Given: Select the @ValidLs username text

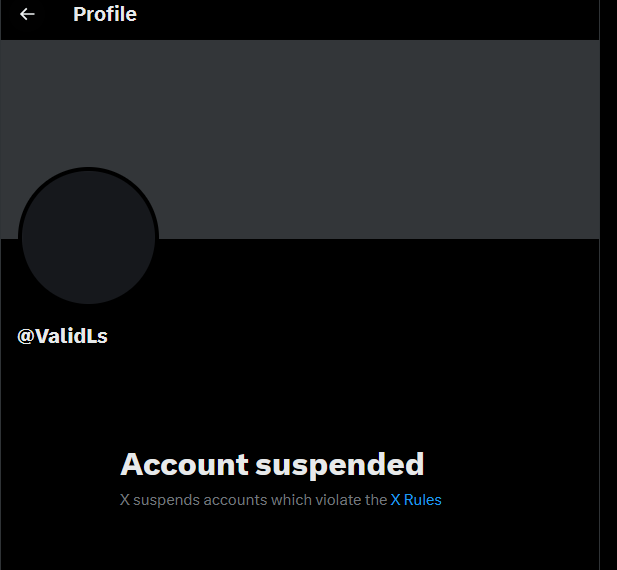Looking at the screenshot, I should click(x=62, y=336).
